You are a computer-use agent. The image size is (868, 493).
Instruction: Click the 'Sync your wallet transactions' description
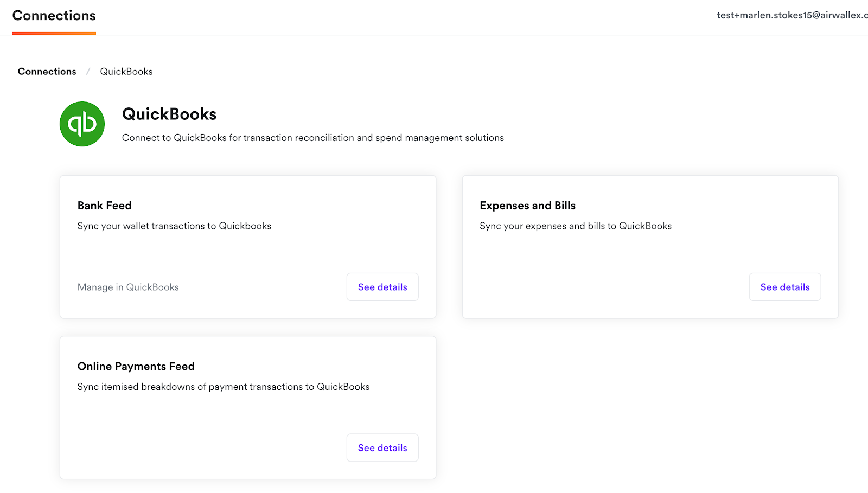tap(174, 226)
